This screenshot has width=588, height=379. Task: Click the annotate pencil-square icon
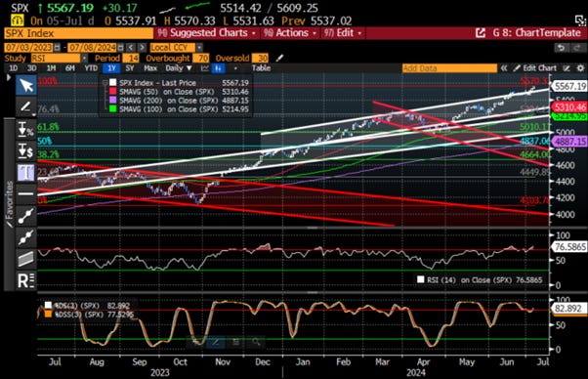[x=567, y=68]
